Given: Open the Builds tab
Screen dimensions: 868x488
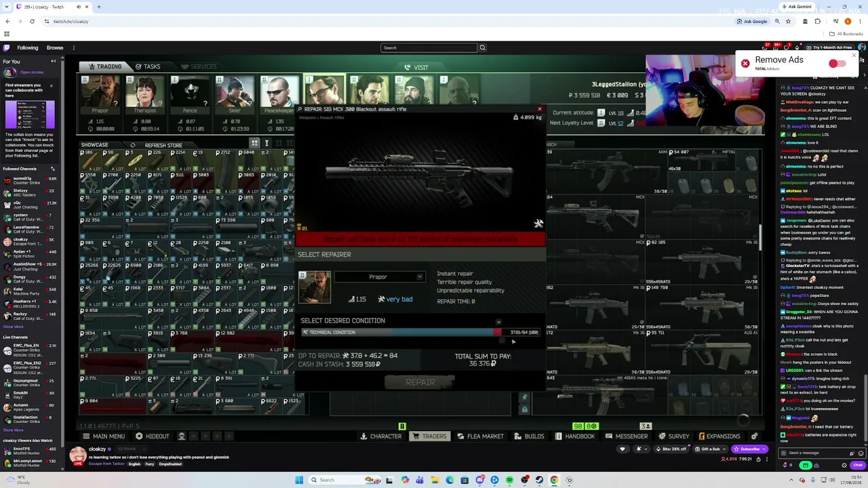Looking at the screenshot, I should pos(529,436).
